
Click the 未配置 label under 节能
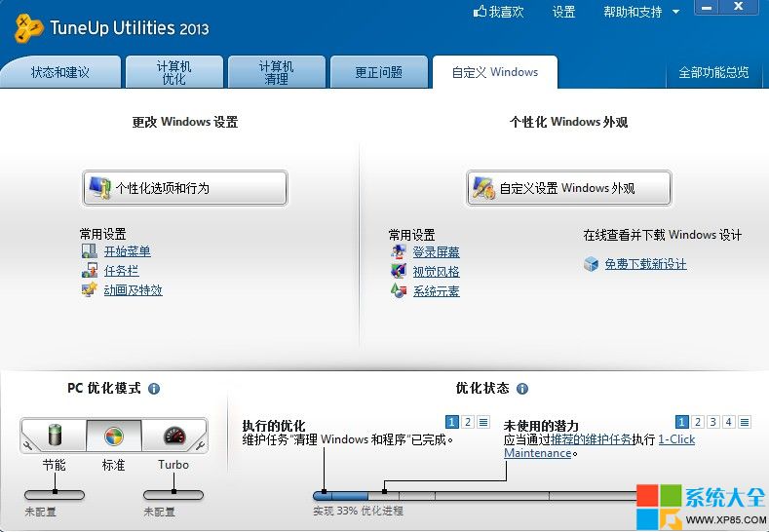click(x=40, y=512)
